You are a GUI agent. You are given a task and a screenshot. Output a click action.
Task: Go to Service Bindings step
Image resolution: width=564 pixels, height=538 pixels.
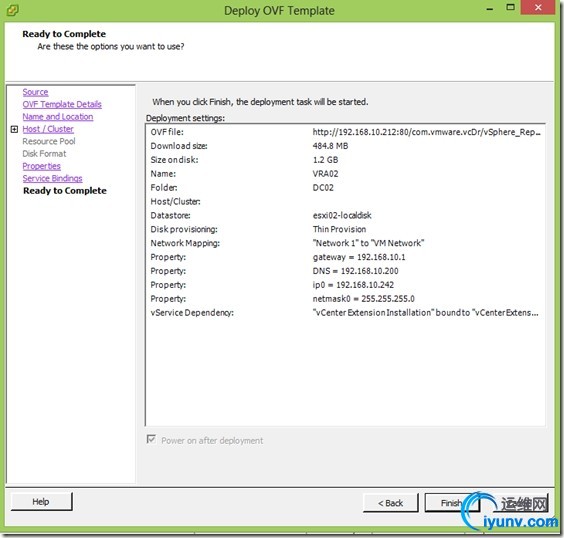point(52,178)
